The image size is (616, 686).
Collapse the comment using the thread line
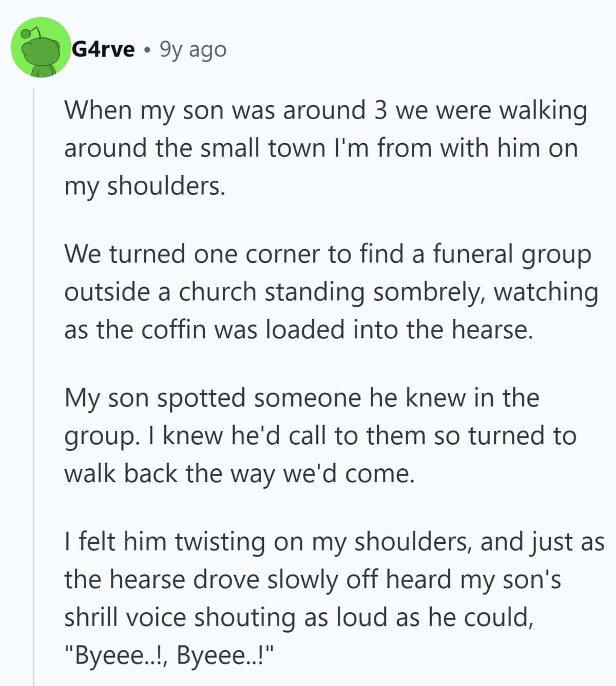tap(34, 385)
